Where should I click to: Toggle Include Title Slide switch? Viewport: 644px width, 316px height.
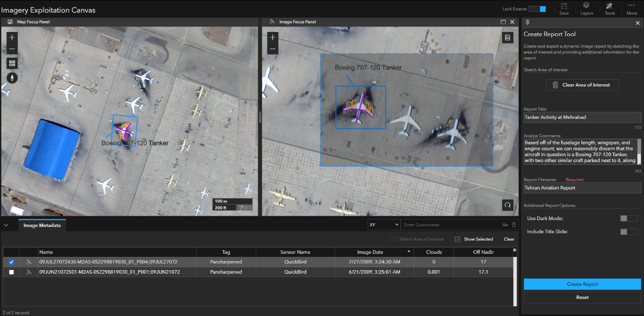coord(629,232)
